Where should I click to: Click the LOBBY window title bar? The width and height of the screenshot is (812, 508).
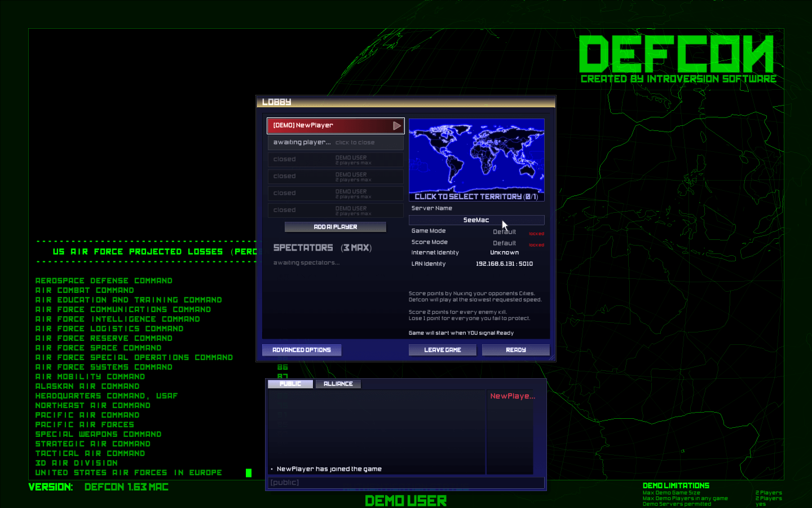[x=406, y=102]
